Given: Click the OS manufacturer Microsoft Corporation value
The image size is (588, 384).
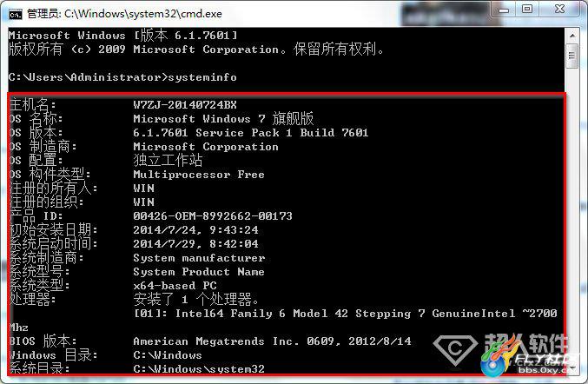Looking at the screenshot, I should tap(206, 147).
